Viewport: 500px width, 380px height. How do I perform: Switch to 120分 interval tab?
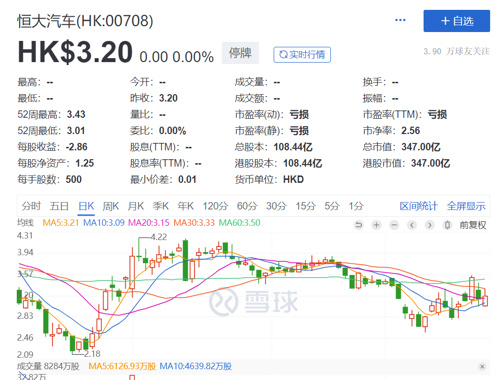click(x=215, y=206)
